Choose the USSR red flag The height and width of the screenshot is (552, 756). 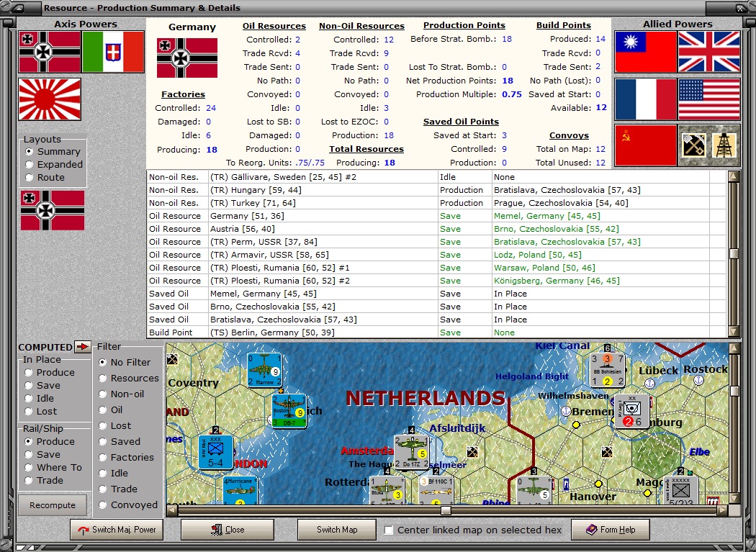[646, 145]
